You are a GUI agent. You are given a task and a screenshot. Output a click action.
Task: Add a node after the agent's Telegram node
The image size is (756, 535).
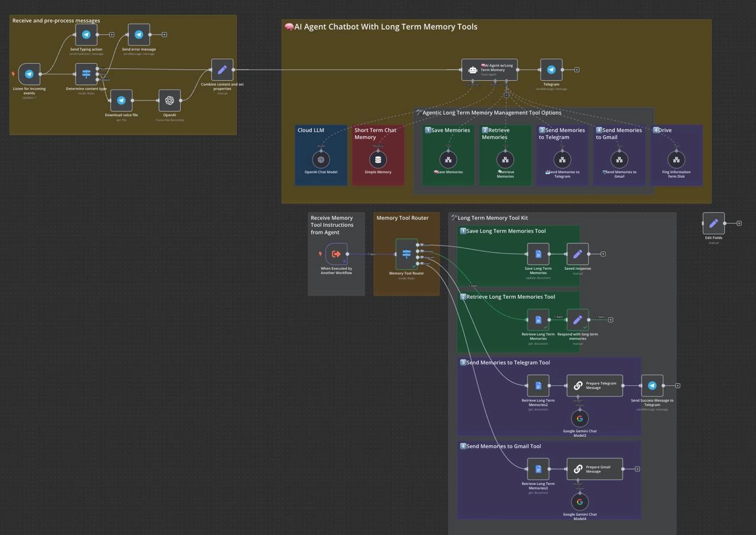click(577, 70)
